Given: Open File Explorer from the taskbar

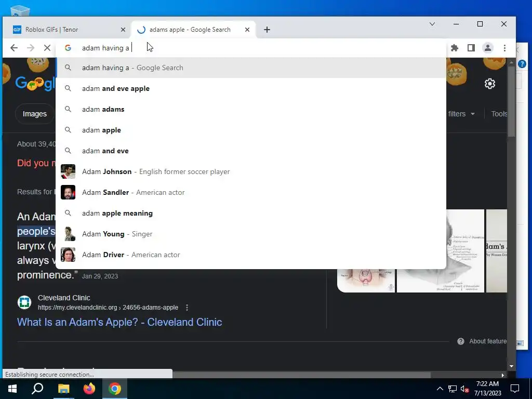Looking at the screenshot, I should tap(63, 389).
